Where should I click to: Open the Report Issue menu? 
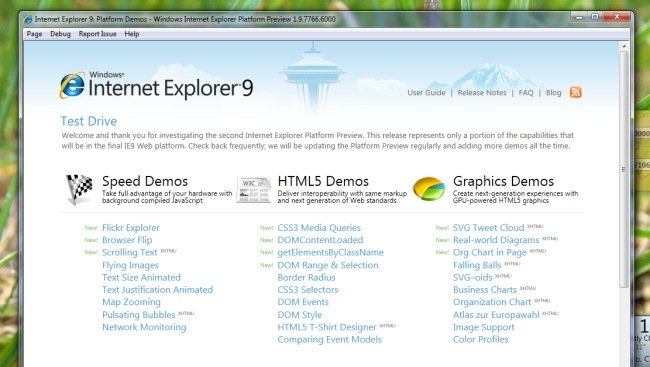[97, 34]
